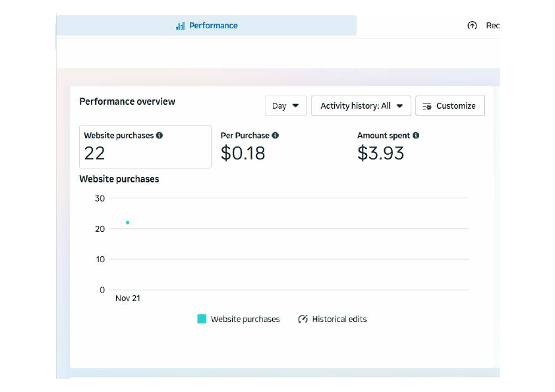Click the teal Website purchases color swatch
Viewport: 555px width, 392px height.
[x=202, y=319]
